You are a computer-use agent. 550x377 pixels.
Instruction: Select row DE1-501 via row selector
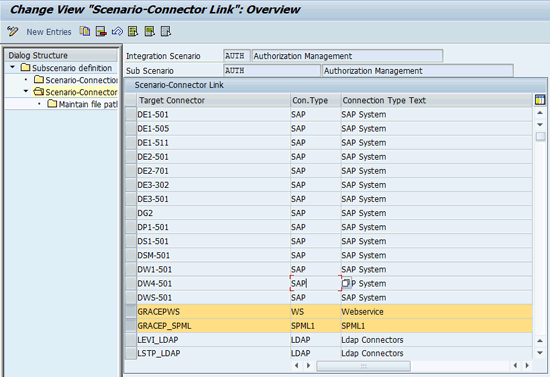(131, 115)
